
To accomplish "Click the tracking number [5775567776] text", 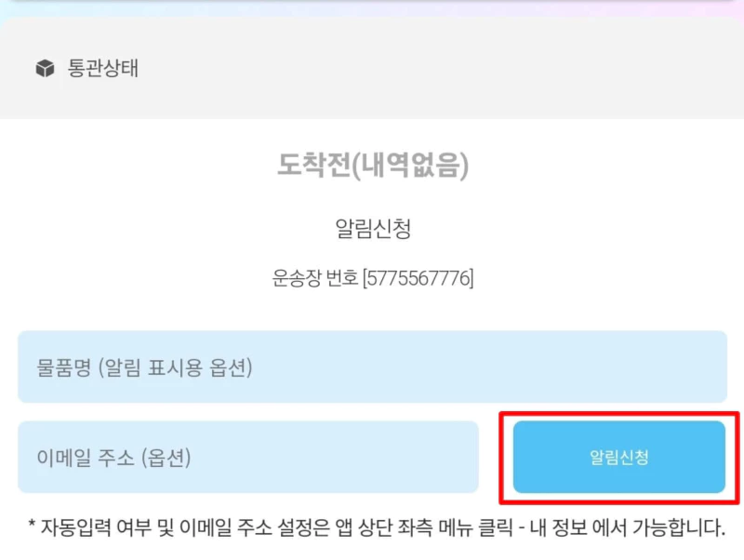I will pos(372,274).
